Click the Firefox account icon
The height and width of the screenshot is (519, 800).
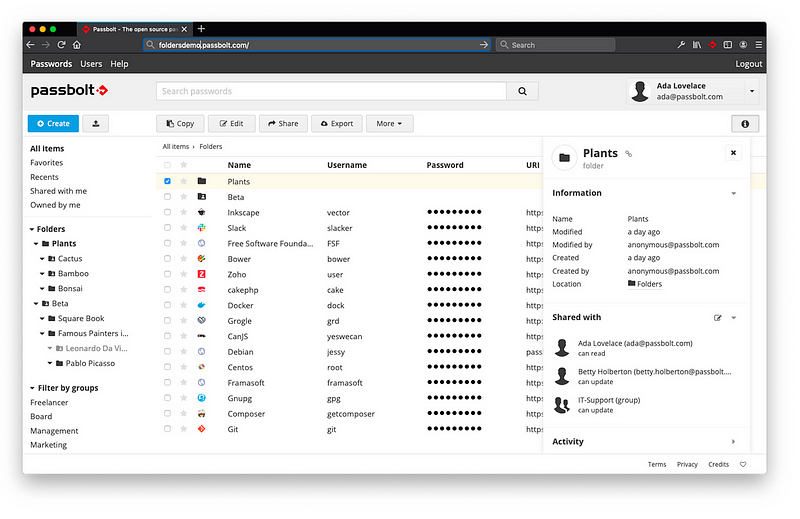pyautogui.click(x=743, y=45)
